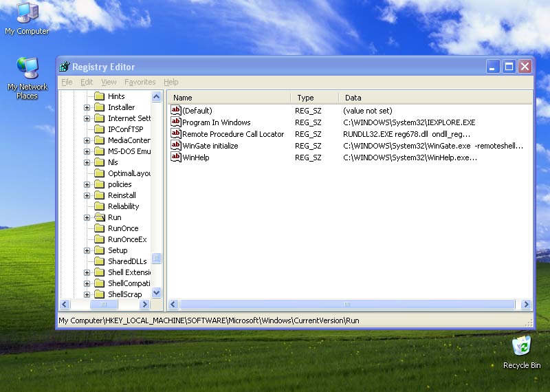Click tree pane horizontal scrollbar thumb
550x392 pixels.
point(104,304)
